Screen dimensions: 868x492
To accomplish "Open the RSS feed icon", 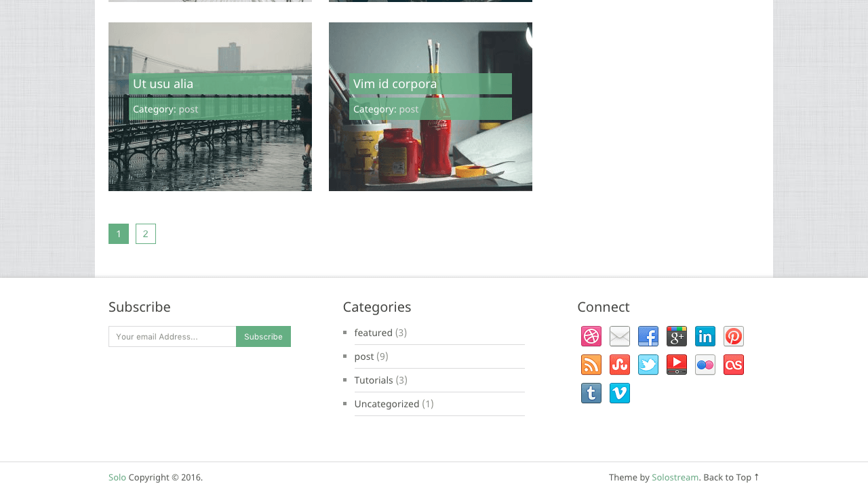I will click(591, 365).
